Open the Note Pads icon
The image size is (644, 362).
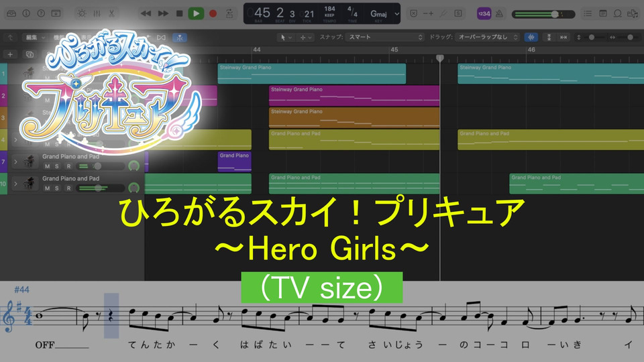pyautogui.click(x=603, y=13)
